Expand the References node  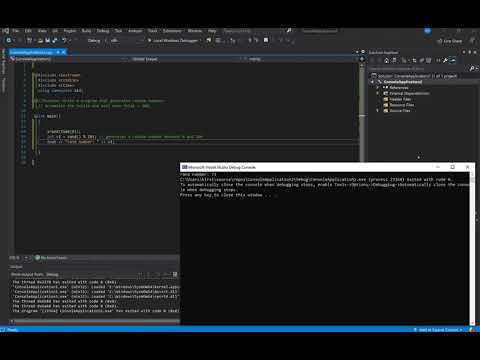point(378,88)
